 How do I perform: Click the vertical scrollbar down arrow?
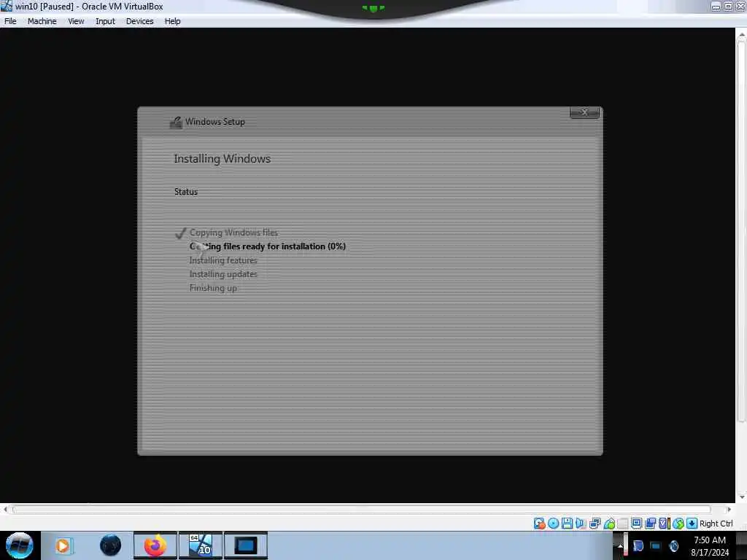click(741, 497)
